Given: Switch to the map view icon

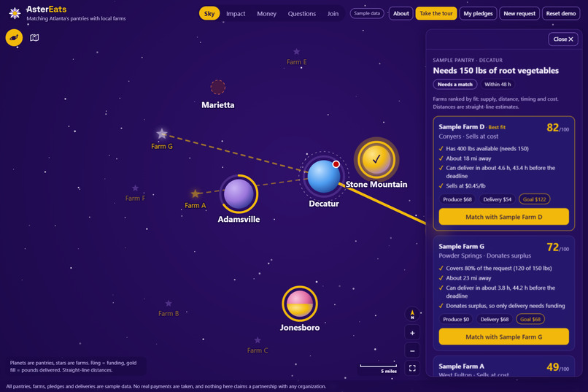Looking at the screenshot, I should click(34, 37).
